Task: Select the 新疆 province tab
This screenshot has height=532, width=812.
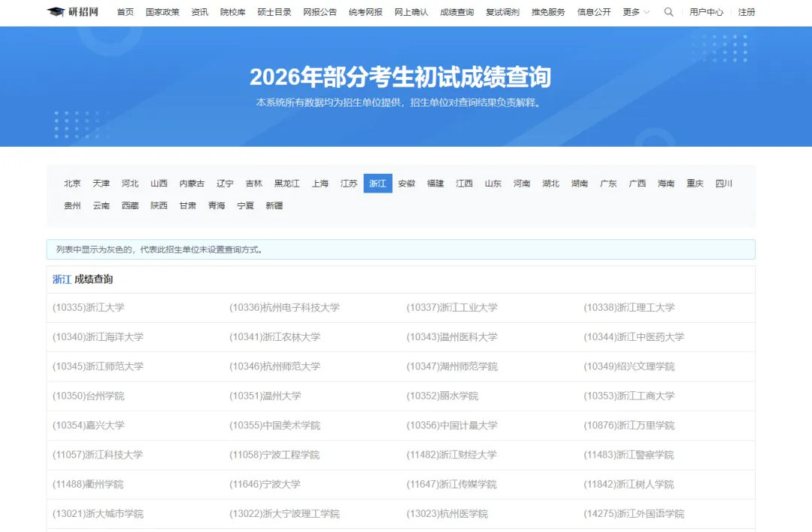Action: coord(274,206)
